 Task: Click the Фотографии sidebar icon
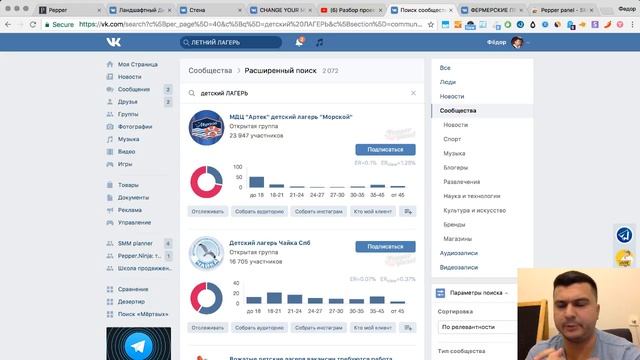(x=110, y=127)
